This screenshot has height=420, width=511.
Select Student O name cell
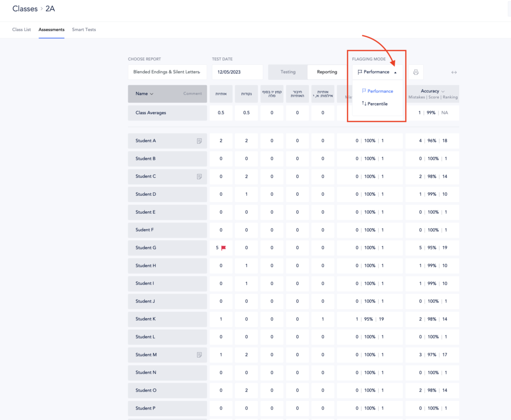(167, 391)
